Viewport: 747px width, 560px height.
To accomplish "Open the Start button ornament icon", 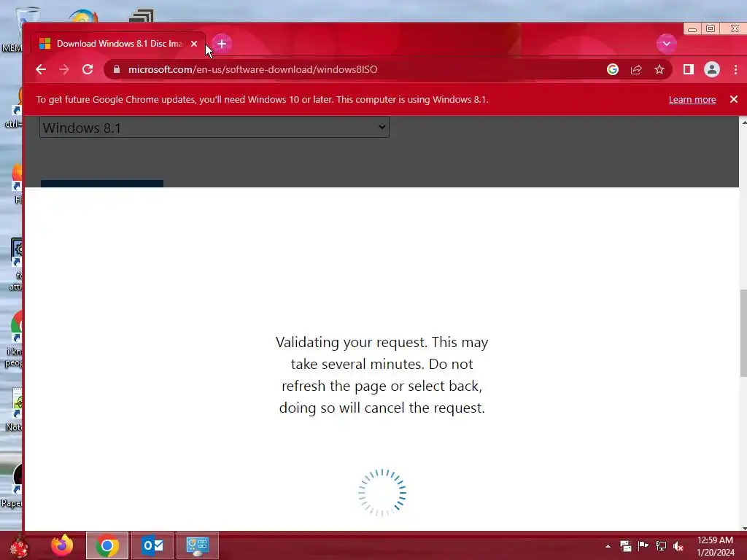I will [x=19, y=547].
